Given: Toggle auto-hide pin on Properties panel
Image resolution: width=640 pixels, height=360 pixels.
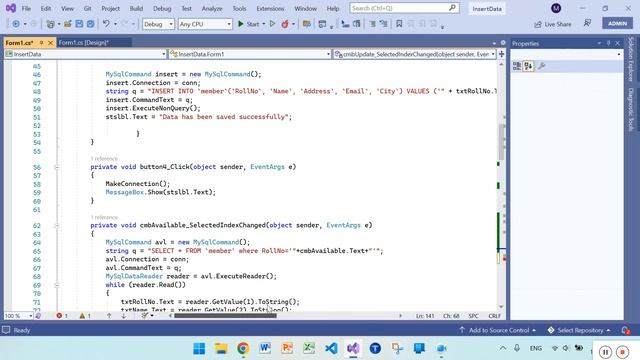Looking at the screenshot, I should pyautogui.click(x=608, y=43).
